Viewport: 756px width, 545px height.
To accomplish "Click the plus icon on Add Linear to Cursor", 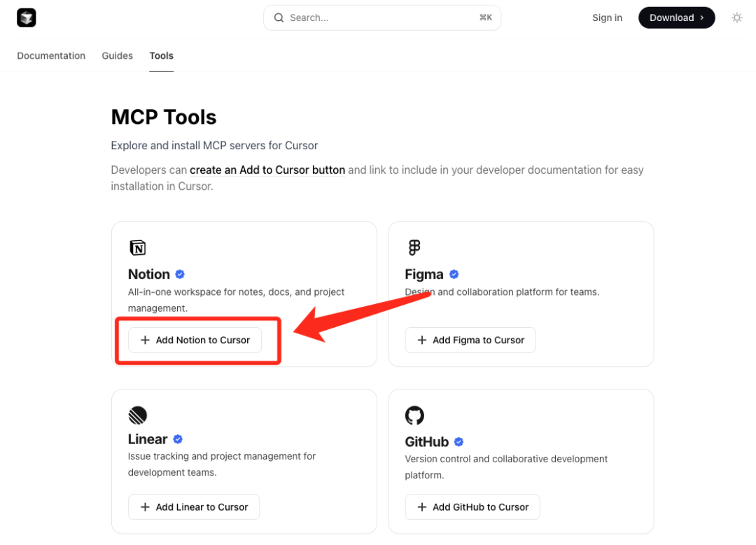I will (145, 507).
